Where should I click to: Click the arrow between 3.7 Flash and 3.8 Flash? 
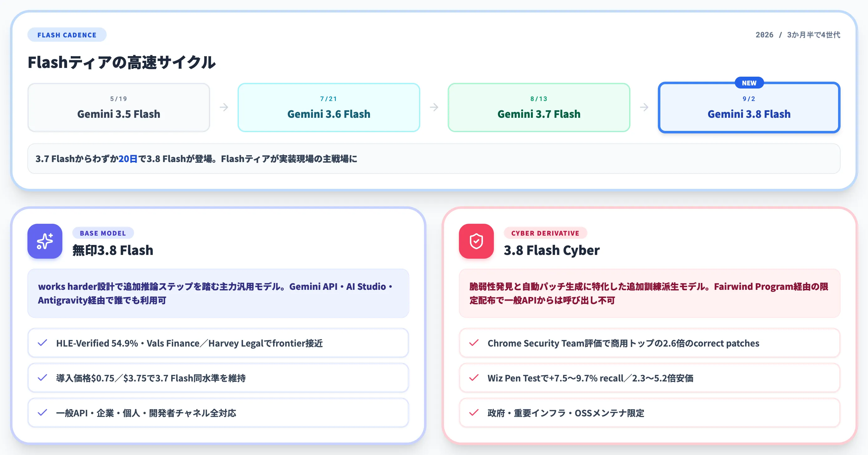[x=644, y=108]
